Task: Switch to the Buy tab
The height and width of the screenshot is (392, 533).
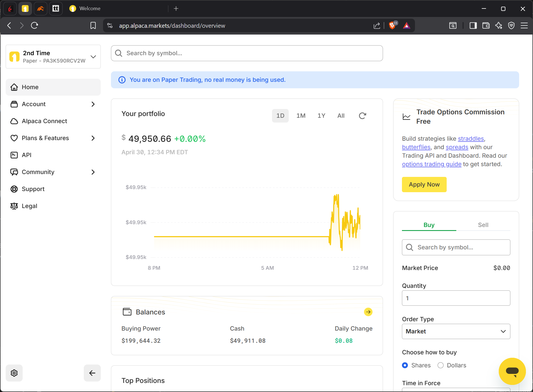Action: coord(429,225)
